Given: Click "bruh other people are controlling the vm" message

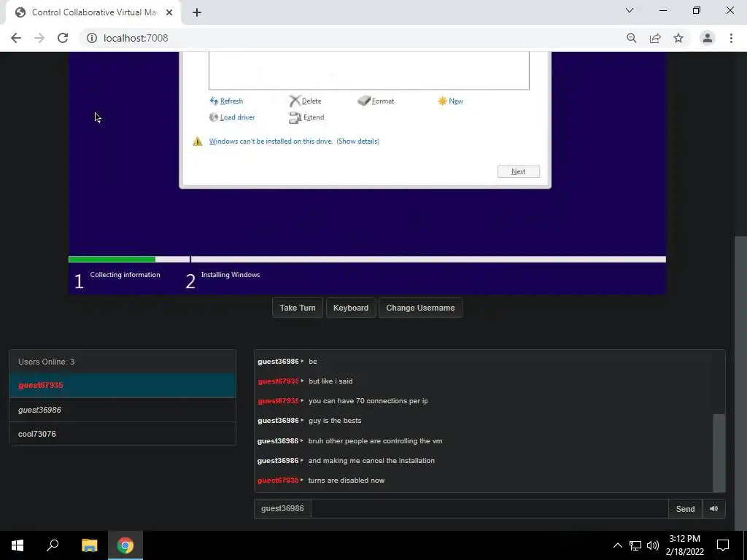Looking at the screenshot, I should tap(376, 441).
